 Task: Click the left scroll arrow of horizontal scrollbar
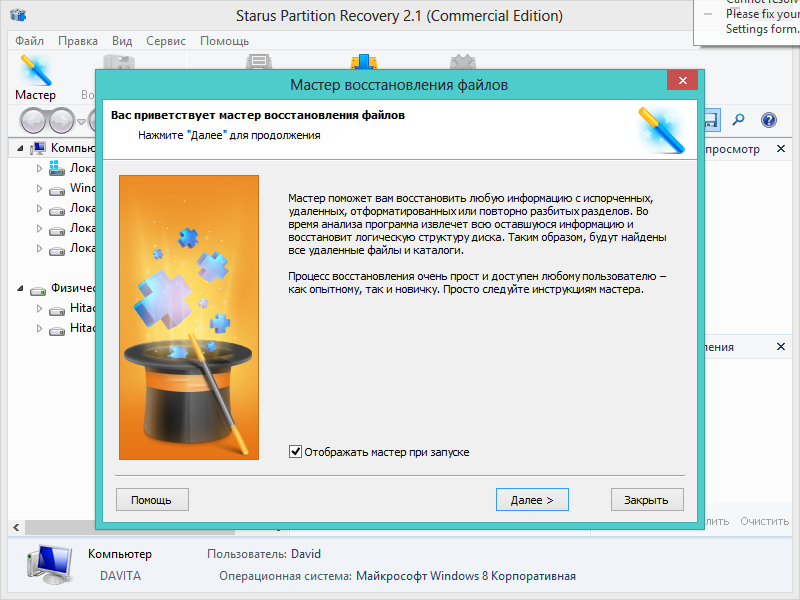pyautogui.click(x=16, y=527)
